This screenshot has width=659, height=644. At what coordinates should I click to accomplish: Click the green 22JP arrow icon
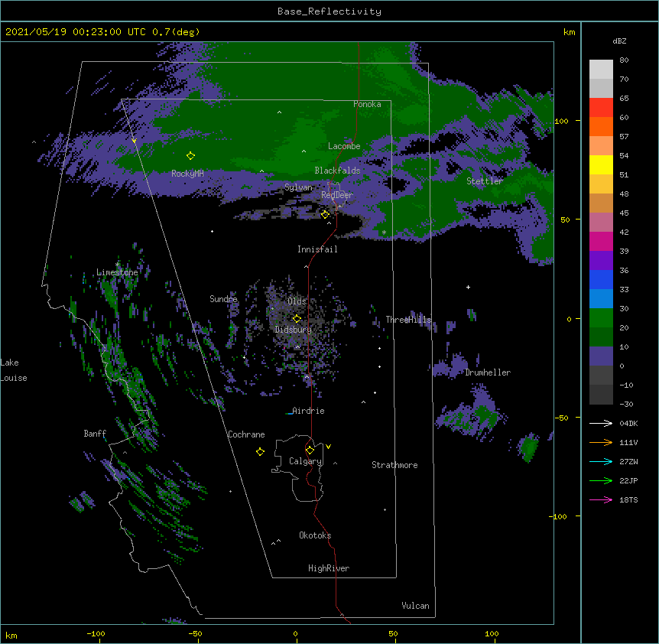tap(601, 480)
